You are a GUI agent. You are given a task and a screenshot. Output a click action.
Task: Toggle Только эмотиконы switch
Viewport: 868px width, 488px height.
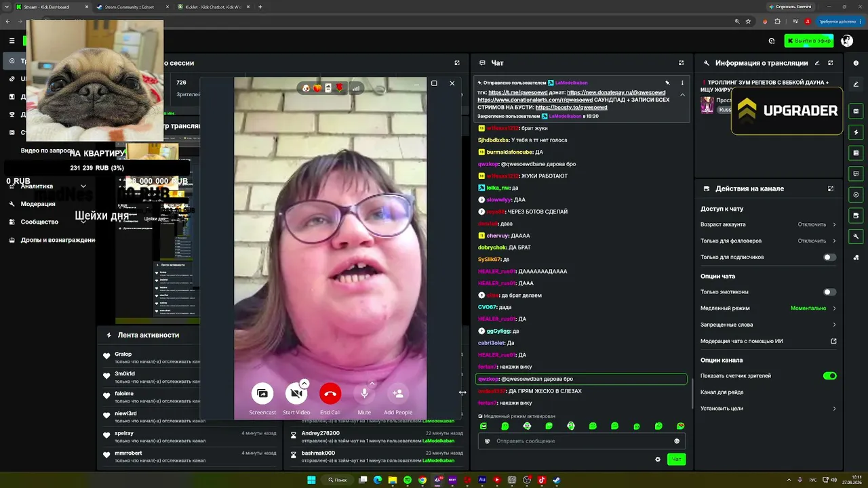[x=829, y=292]
